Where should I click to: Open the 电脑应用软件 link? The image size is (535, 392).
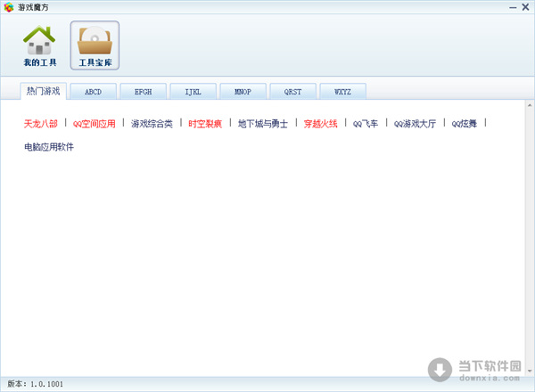point(49,147)
